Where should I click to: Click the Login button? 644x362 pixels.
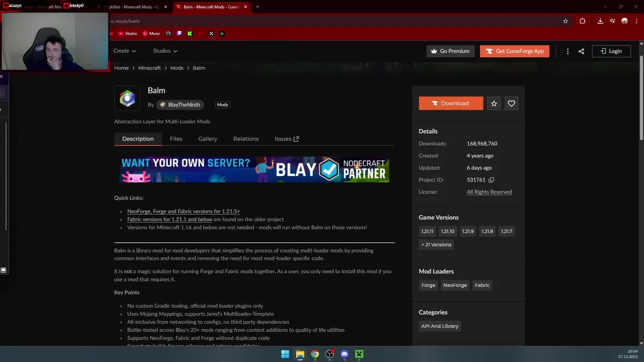[611, 51]
